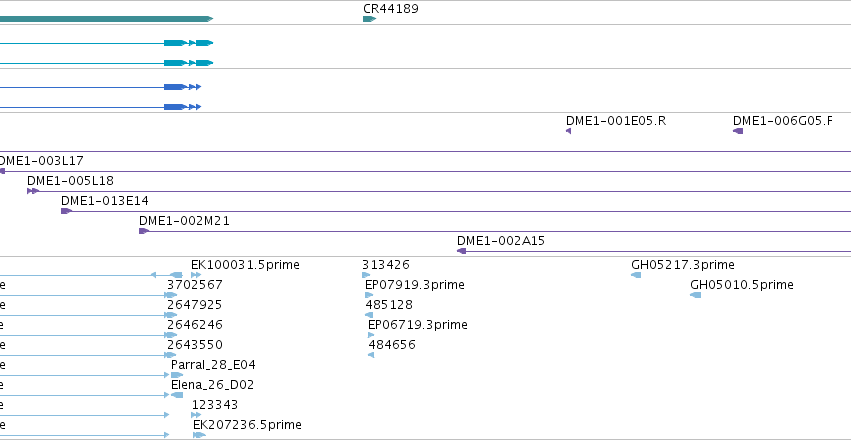851x440 pixels.
Task: Open the Parral_28_E04 feature label
Action: tap(213, 365)
